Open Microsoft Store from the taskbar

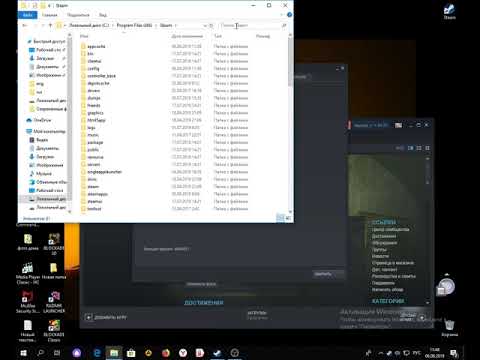[131, 353]
